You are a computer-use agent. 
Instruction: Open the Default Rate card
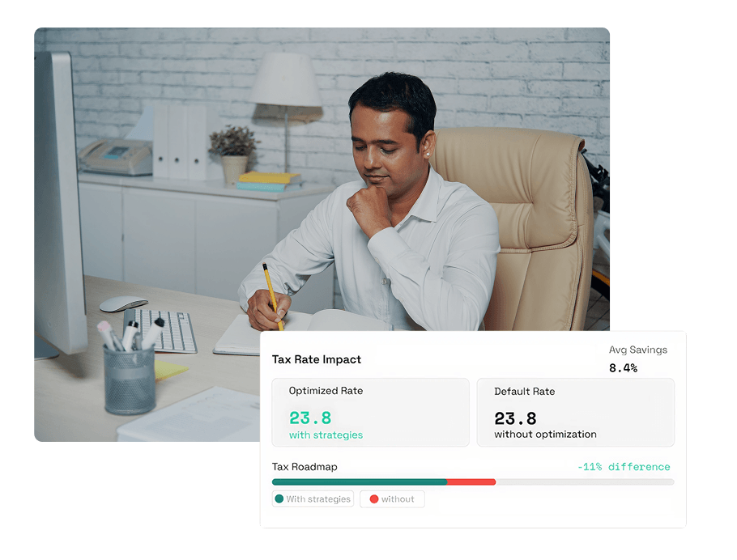(575, 413)
